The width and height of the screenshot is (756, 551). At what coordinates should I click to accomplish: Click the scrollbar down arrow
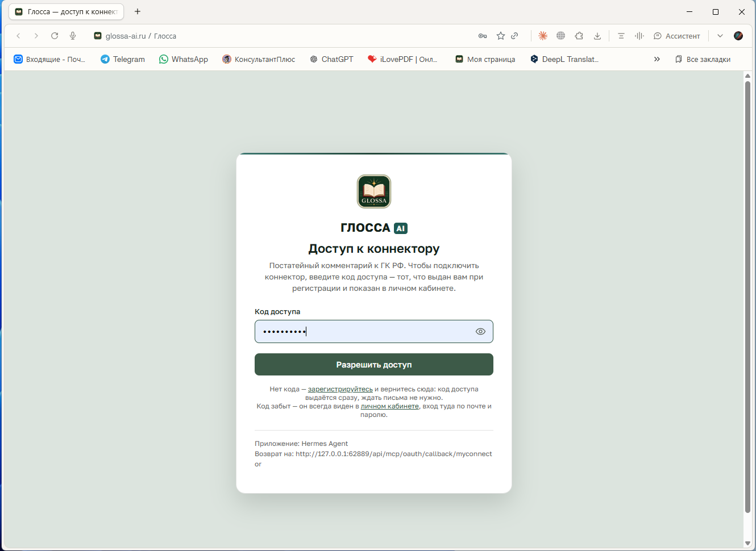[x=747, y=543]
